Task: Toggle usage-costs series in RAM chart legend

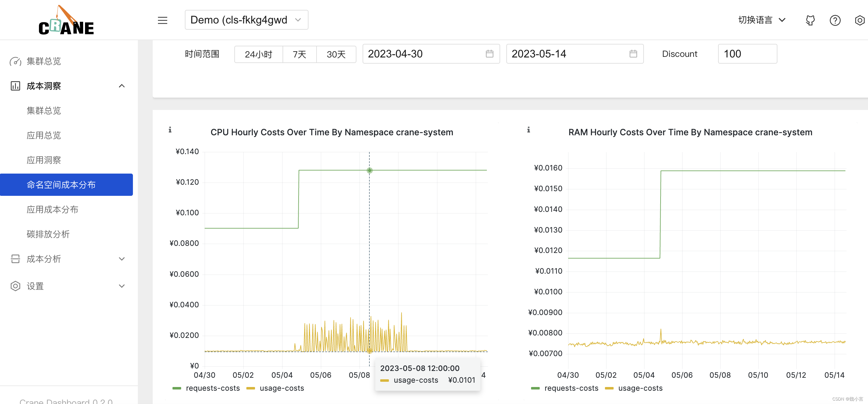Action: [x=633, y=388]
